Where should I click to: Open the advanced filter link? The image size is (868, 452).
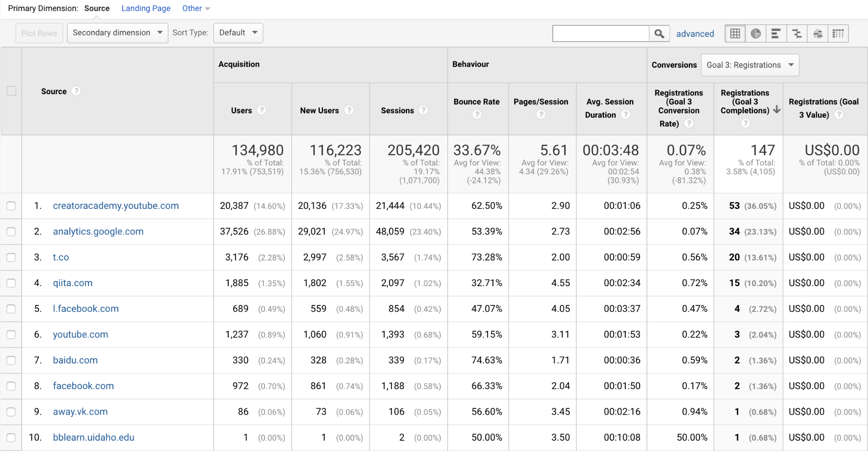click(x=695, y=34)
